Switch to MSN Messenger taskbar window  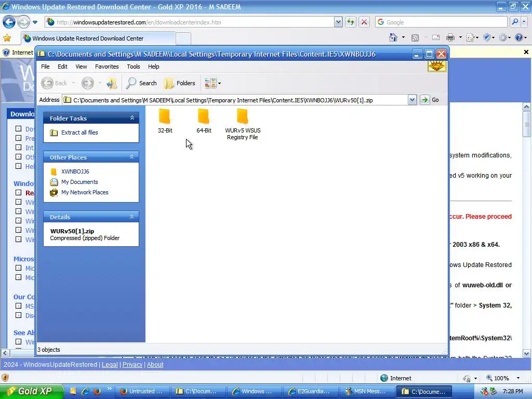point(366,391)
